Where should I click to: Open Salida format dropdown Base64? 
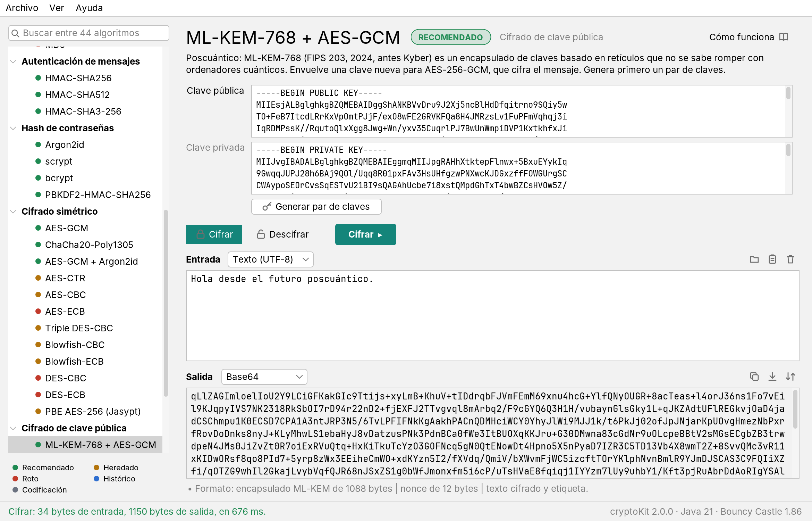264,377
